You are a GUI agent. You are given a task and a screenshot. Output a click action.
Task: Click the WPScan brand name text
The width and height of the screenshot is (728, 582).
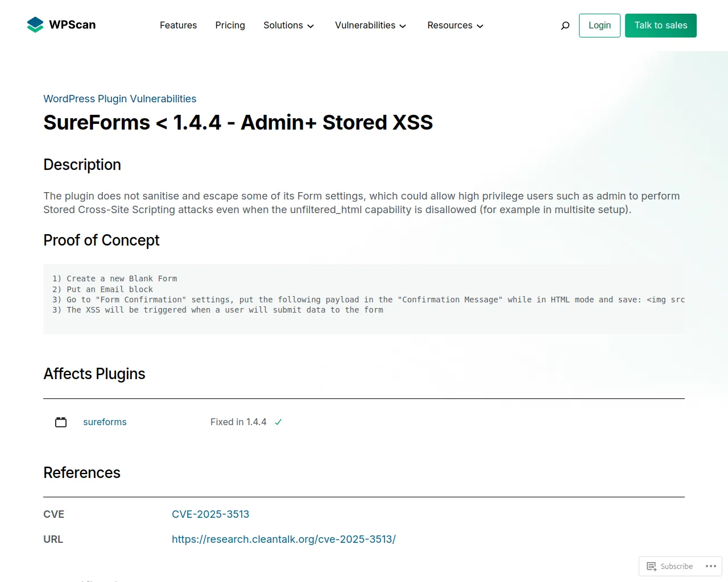(72, 25)
